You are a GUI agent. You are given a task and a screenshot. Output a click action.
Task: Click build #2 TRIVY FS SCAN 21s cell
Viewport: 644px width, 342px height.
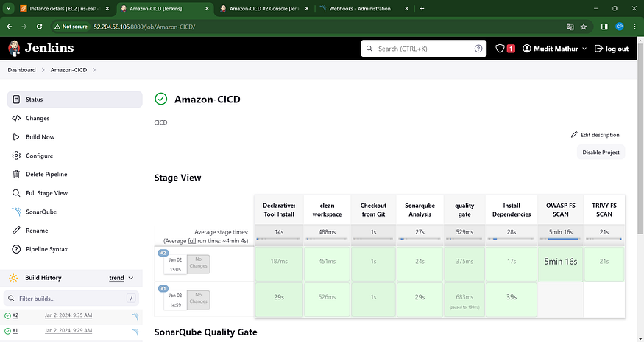(604, 264)
